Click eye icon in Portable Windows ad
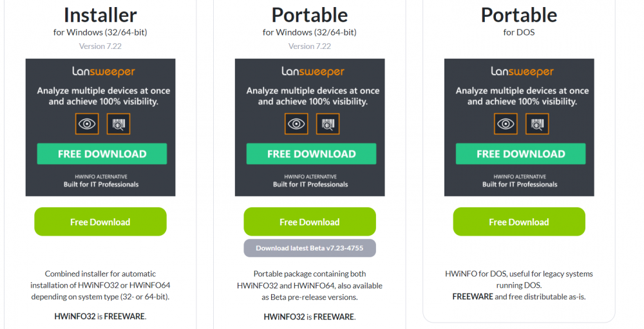The width and height of the screenshot is (644, 329). point(296,124)
